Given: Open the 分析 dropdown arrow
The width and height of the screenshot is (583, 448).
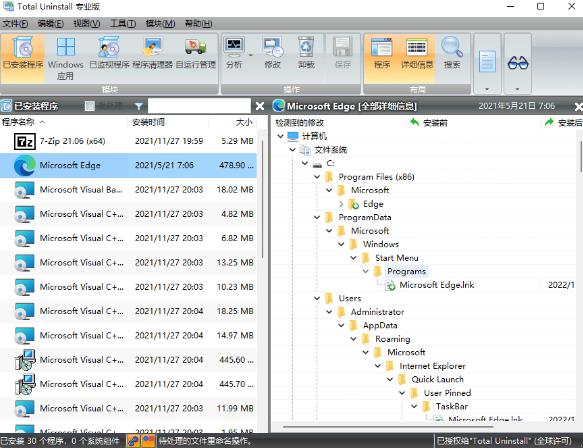Looking at the screenshot, I should coord(251,55).
